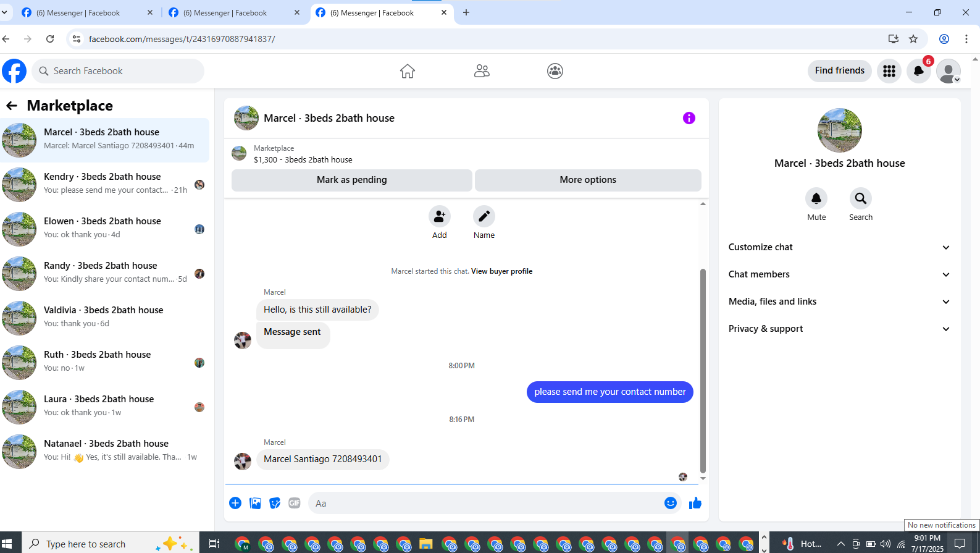
Task: Open the $1,300 Marketplace listing link
Action: coord(303,159)
